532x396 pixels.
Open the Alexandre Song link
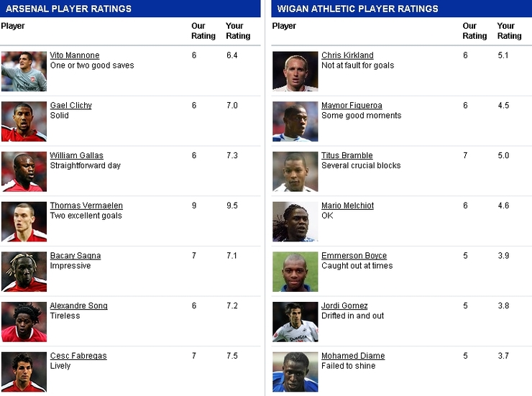coord(78,306)
